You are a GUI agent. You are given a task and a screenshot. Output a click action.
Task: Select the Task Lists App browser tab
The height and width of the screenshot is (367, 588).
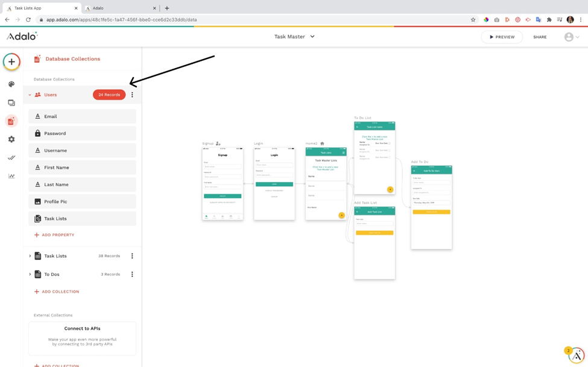tap(41, 8)
